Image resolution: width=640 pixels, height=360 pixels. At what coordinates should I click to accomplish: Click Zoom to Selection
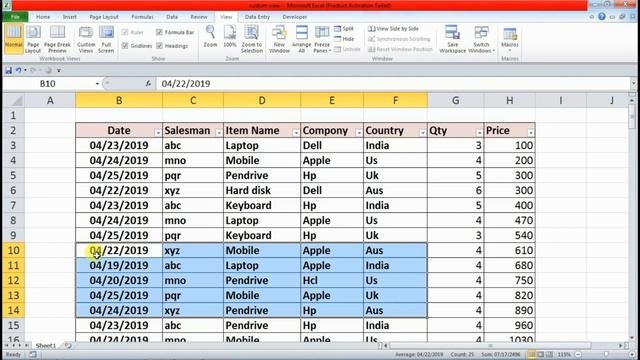click(251, 39)
